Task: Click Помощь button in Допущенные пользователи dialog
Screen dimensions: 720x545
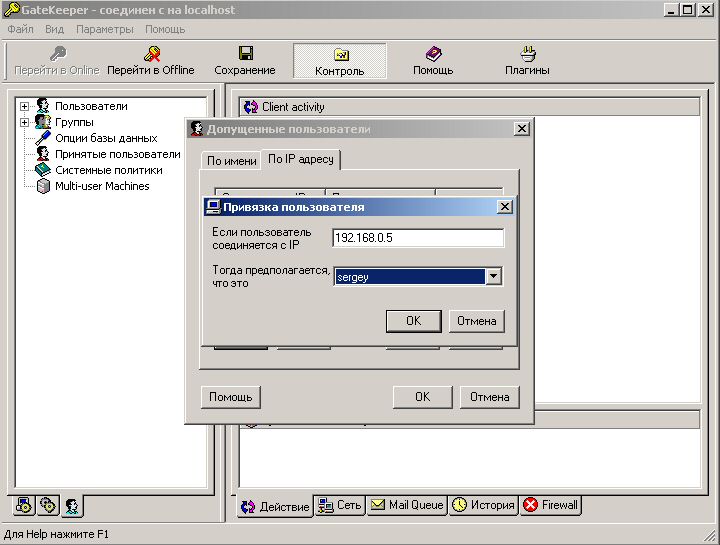Action: tap(231, 397)
